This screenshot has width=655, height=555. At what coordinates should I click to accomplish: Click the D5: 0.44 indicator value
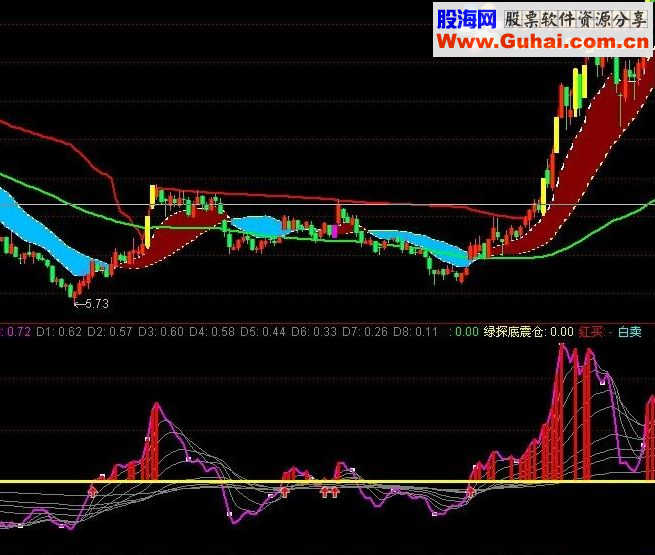[x=263, y=332]
